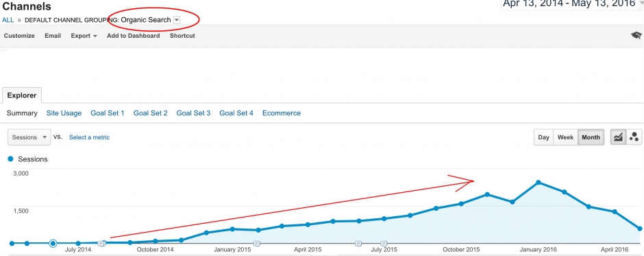Image resolution: width=644 pixels, height=256 pixels.
Task: Open the Goal Set 1 tab
Action: [107, 113]
